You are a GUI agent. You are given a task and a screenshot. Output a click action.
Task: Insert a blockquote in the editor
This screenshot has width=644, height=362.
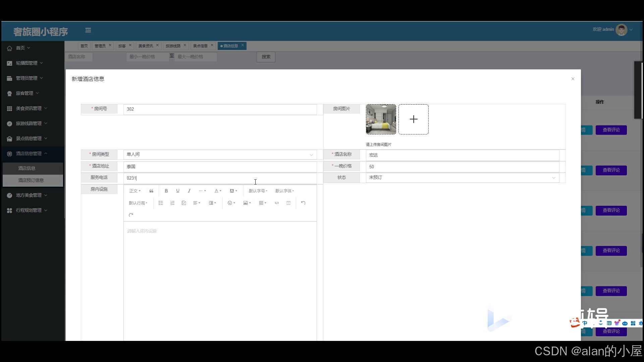[151, 191]
